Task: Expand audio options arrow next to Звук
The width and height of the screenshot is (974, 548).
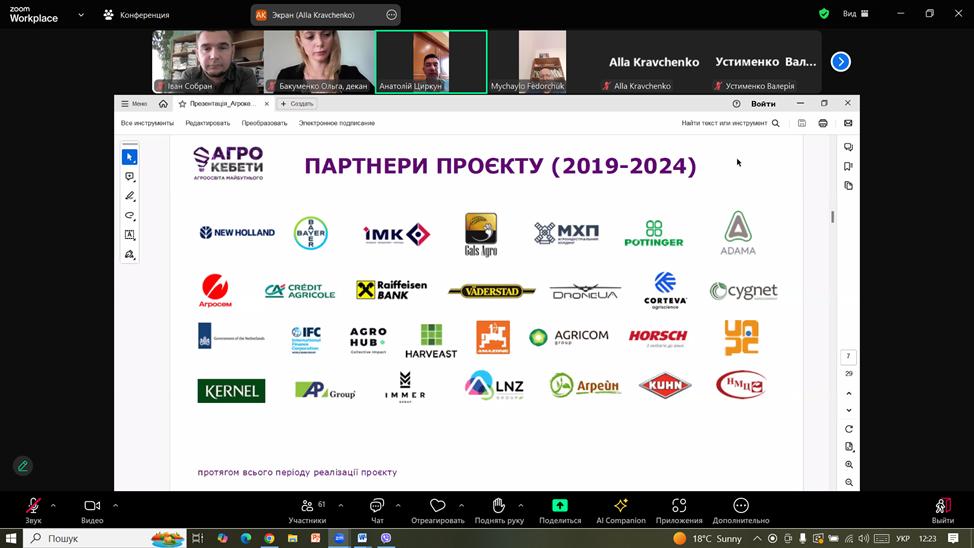Action: (53, 505)
